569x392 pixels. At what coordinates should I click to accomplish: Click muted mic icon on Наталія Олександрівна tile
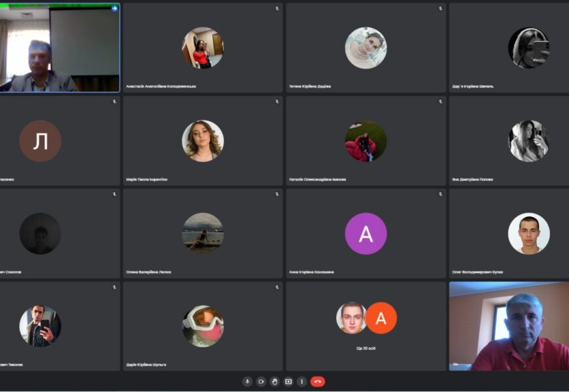(x=440, y=101)
